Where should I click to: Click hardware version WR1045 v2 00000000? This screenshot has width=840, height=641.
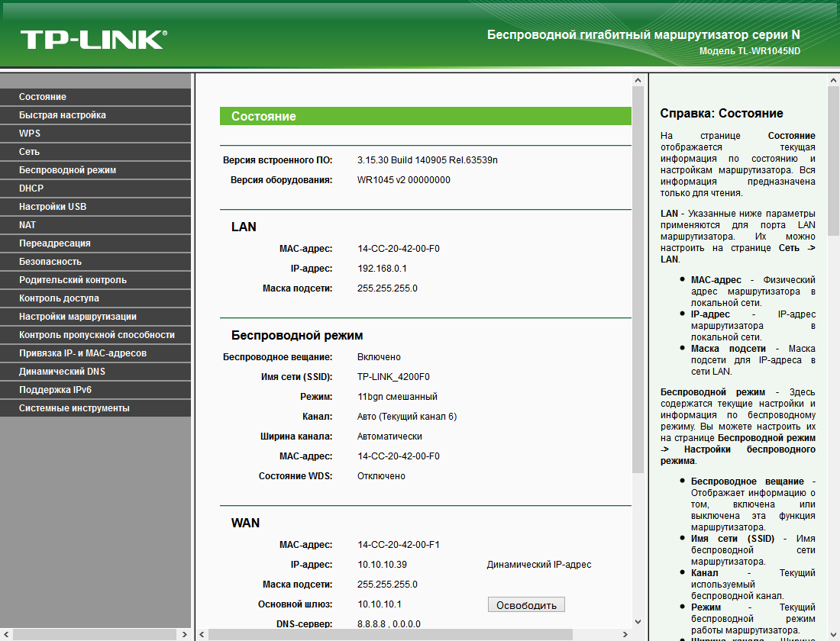404,180
